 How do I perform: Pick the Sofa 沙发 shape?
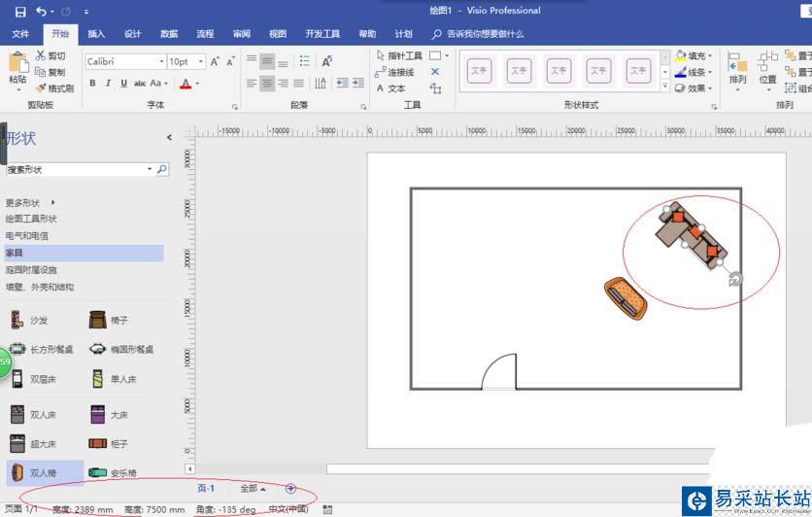click(29, 320)
